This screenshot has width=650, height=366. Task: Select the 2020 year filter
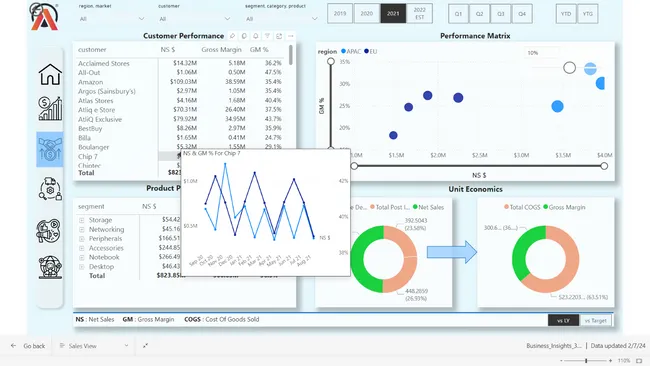[x=366, y=14]
